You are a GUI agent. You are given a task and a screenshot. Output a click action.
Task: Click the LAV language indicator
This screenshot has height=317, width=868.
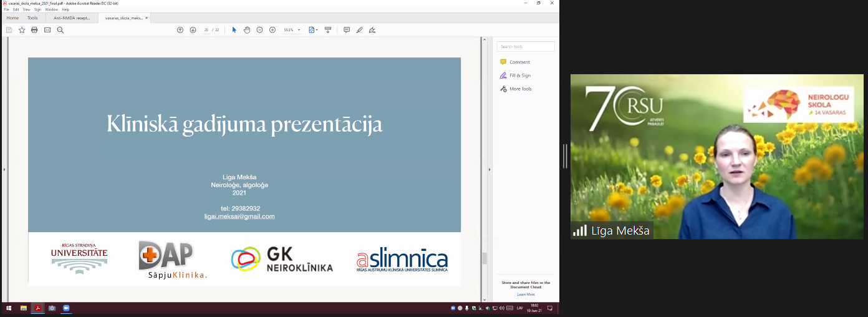(x=519, y=308)
